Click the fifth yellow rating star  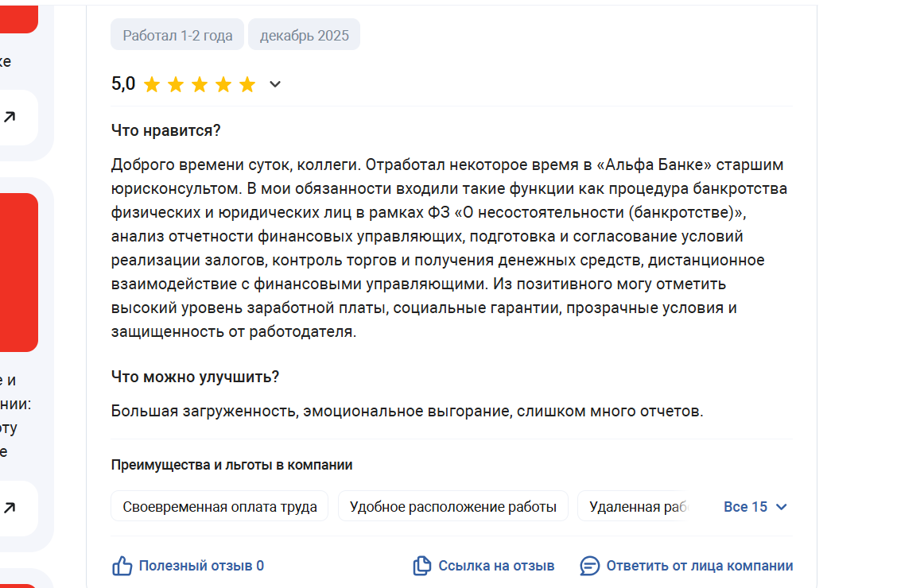[x=247, y=84]
